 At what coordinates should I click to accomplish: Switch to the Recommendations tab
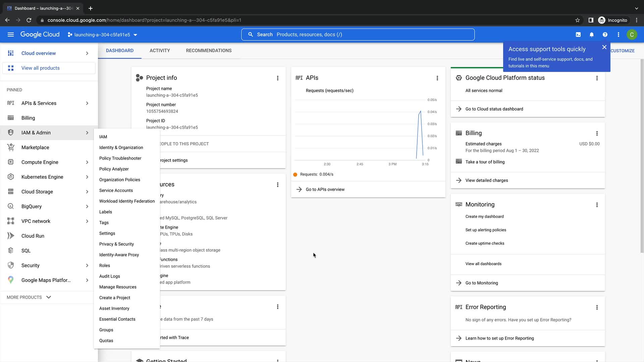[x=209, y=51]
